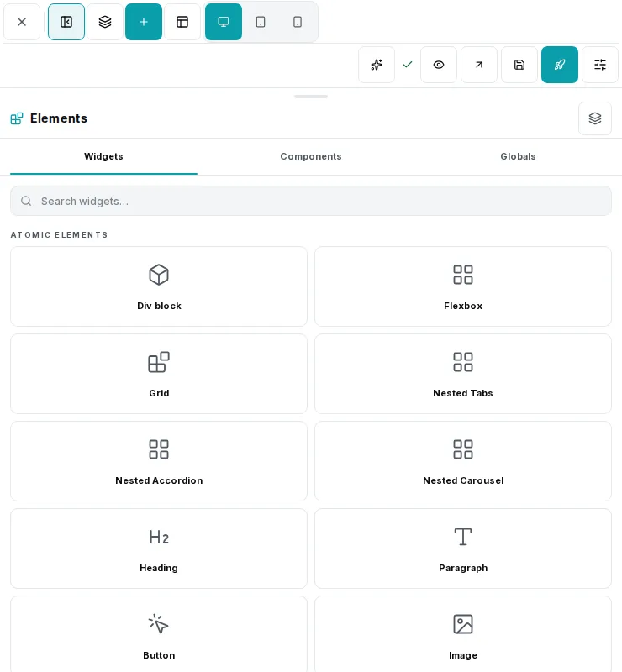Add the Div block widget
Viewport: 622px width, 672px height.
tap(159, 286)
